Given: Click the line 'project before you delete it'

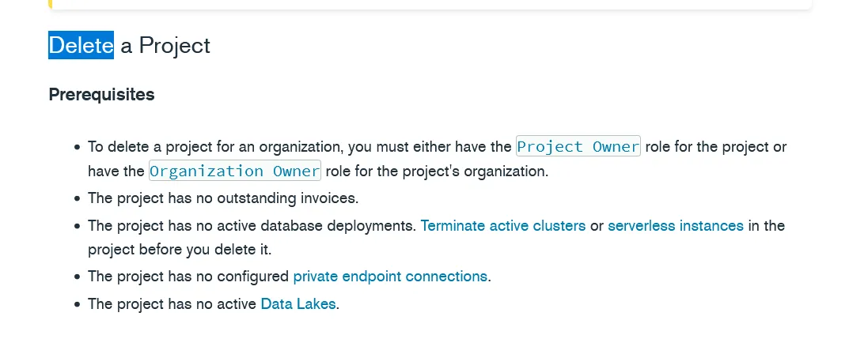Looking at the screenshot, I should click(x=180, y=249).
